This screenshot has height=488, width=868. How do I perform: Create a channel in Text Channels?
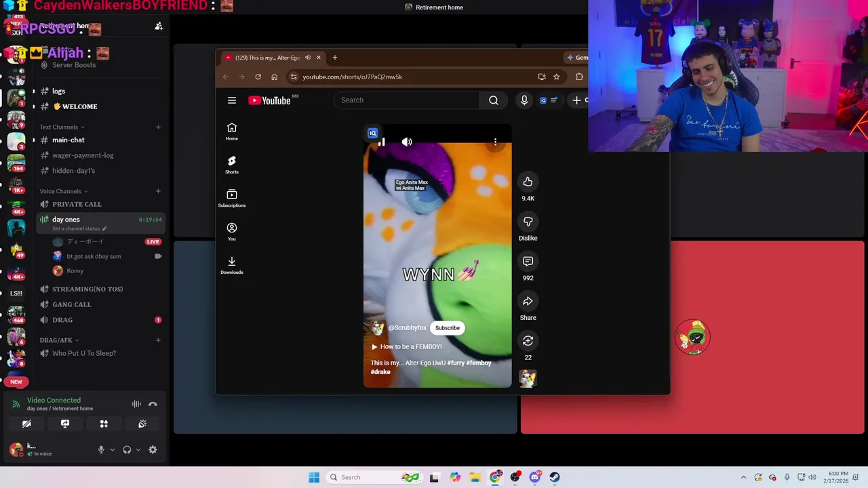point(158,127)
